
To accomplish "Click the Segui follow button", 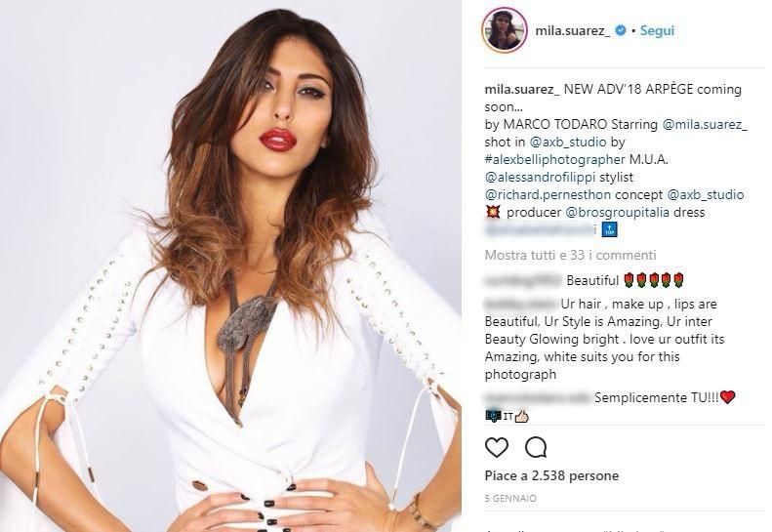I will pos(657,30).
